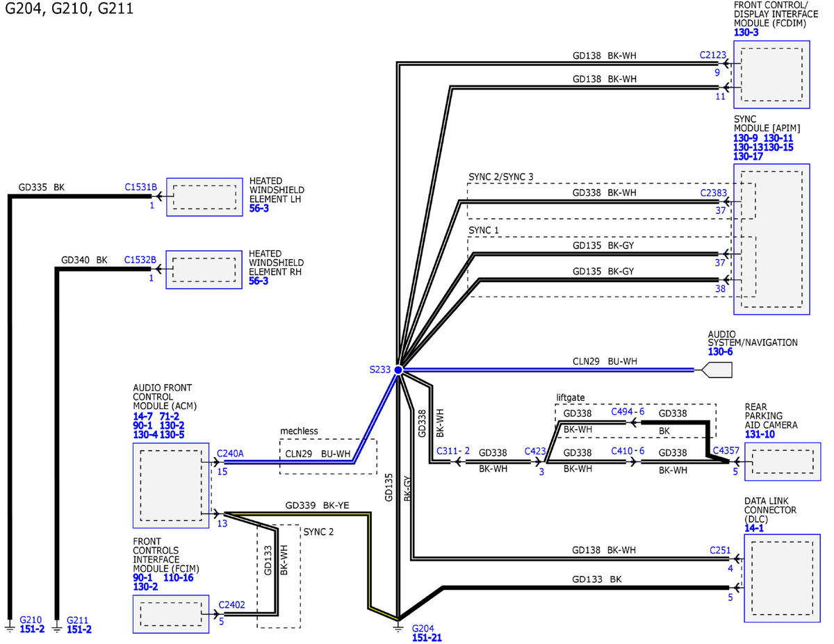Jump to page 131-10 for the rear camera
Image resolution: width=834 pixels, height=644 pixels.
pyautogui.click(x=762, y=434)
